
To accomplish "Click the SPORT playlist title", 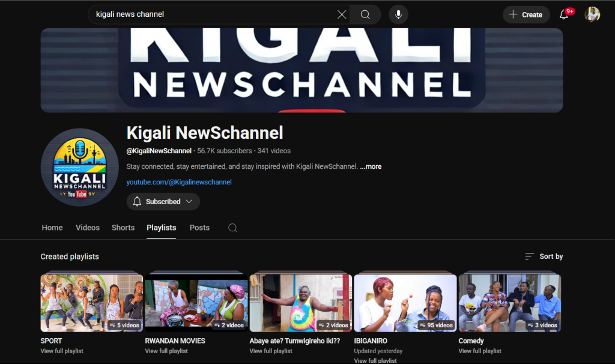I will pyautogui.click(x=51, y=341).
